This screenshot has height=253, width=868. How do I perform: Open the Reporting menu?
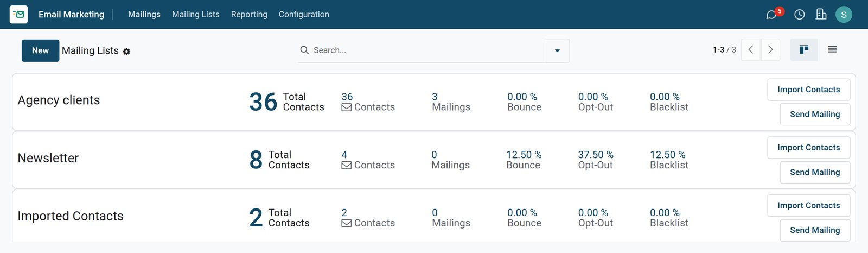[x=249, y=14]
